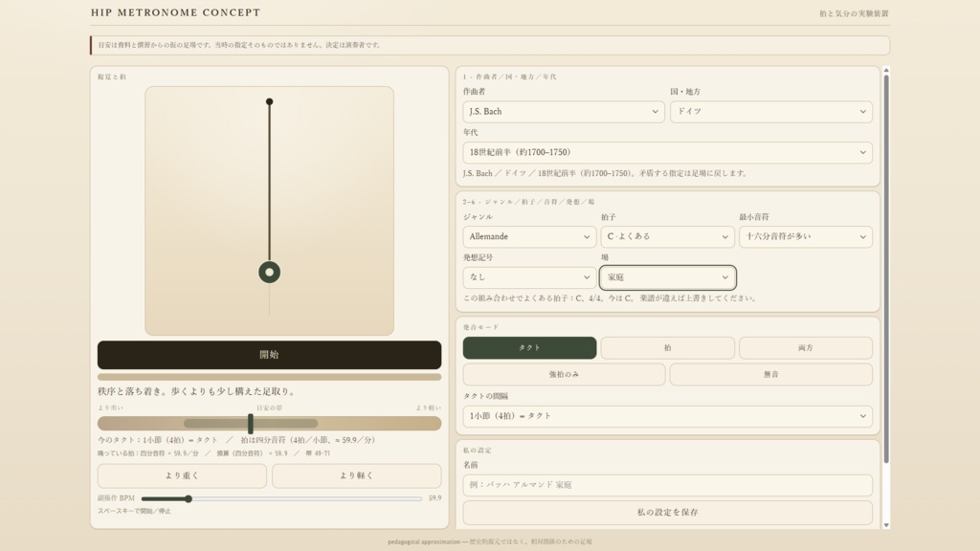Screen dimensions: 980x551
Task: Select the 両方 sound mode
Action: pyautogui.click(x=806, y=348)
